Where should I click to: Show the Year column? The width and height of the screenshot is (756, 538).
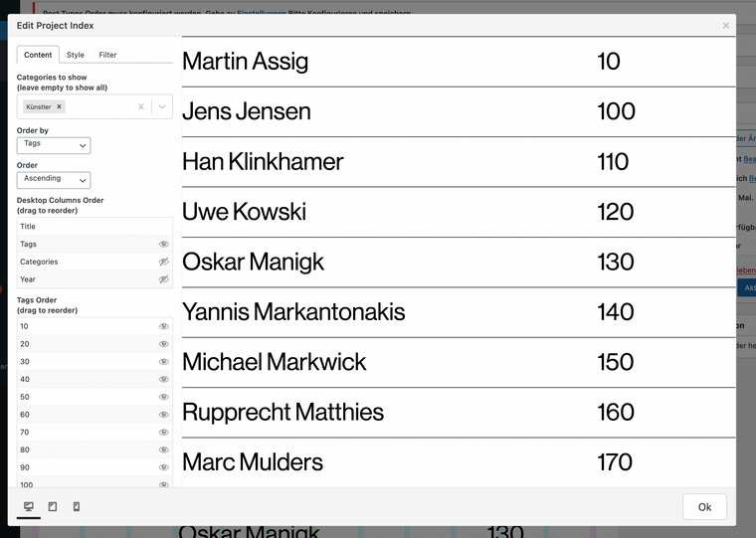click(164, 280)
